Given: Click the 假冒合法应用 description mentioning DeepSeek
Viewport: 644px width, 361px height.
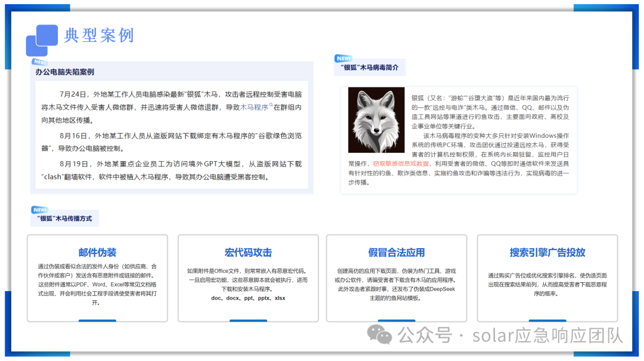Looking at the screenshot, I should (x=397, y=285).
